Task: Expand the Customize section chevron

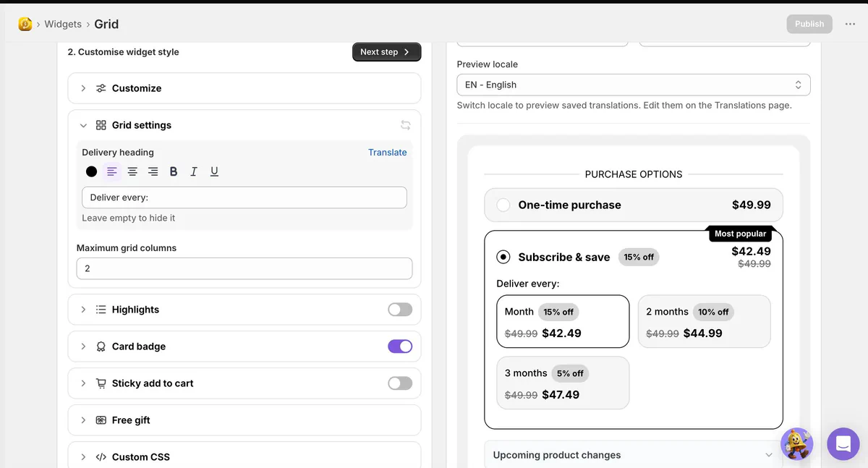Action: 83,88
